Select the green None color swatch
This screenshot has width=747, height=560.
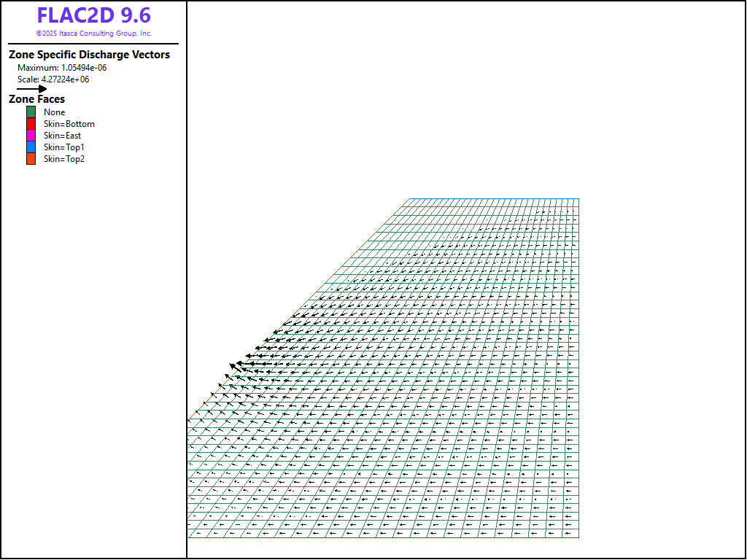point(31,112)
